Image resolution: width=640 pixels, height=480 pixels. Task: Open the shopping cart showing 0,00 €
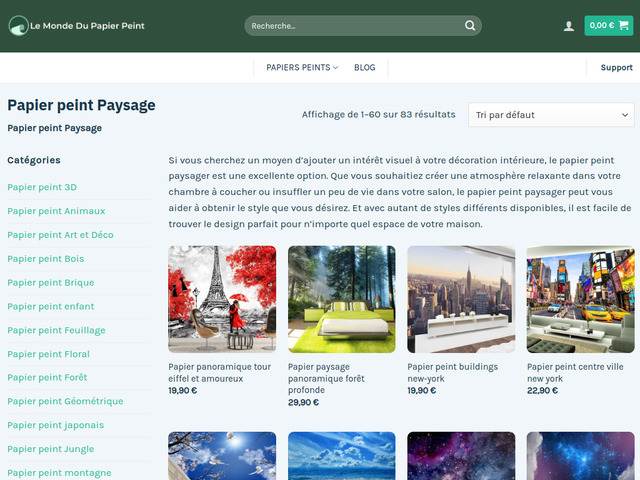pyautogui.click(x=608, y=26)
